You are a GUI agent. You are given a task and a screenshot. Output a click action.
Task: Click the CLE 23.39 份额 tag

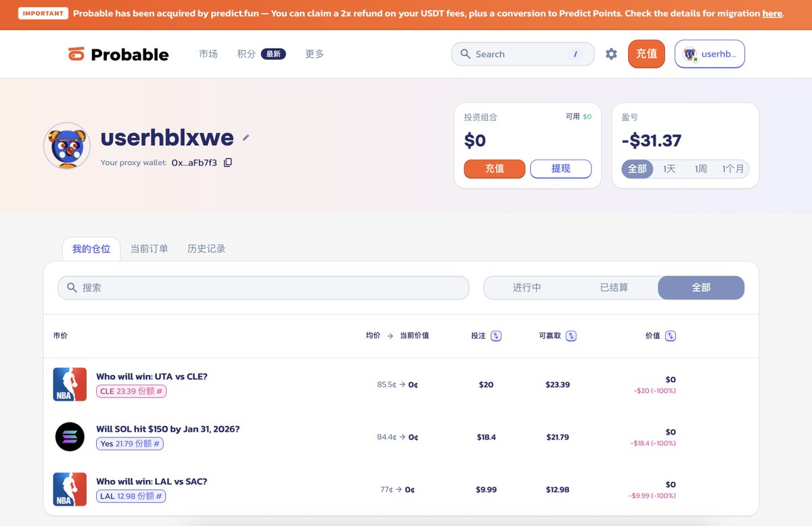pos(131,391)
